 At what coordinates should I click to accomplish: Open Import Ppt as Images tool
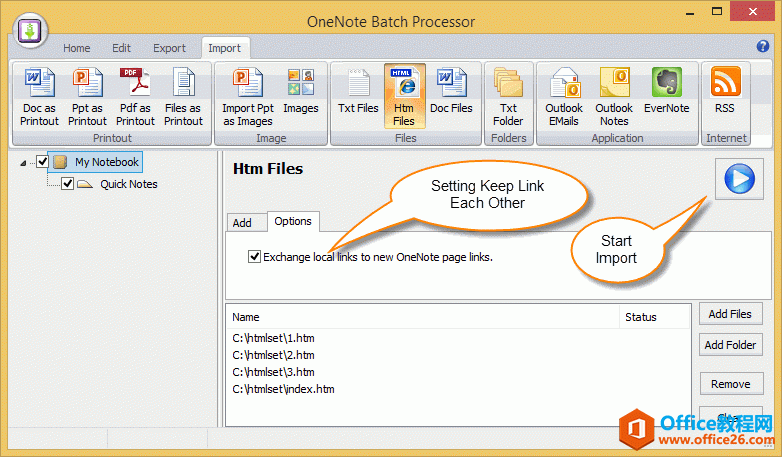point(248,97)
